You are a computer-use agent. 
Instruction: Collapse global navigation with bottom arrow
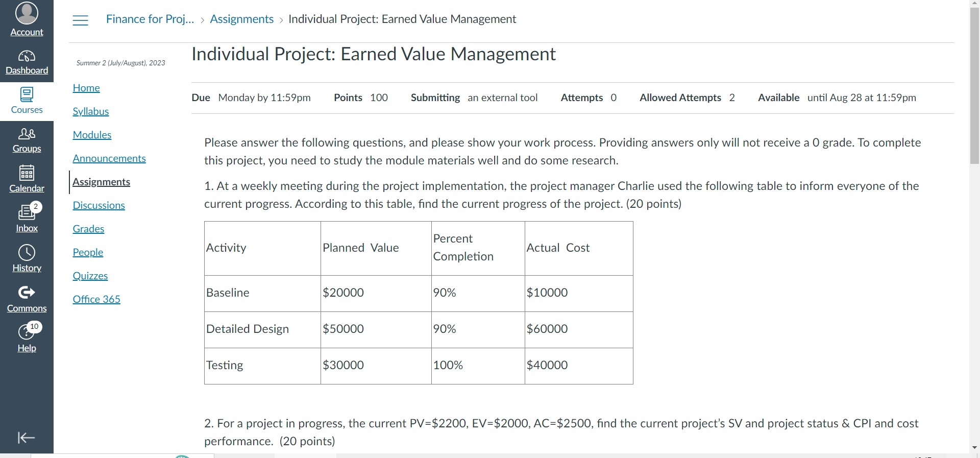point(27,438)
